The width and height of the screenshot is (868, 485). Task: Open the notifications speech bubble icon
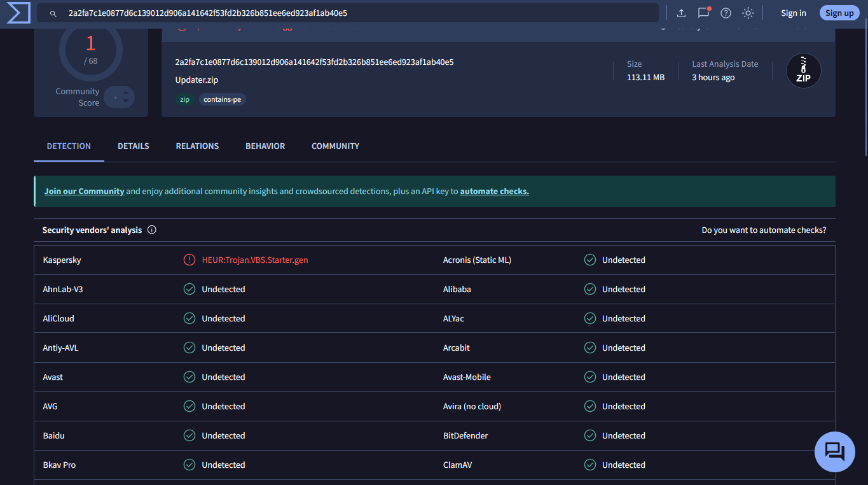703,13
